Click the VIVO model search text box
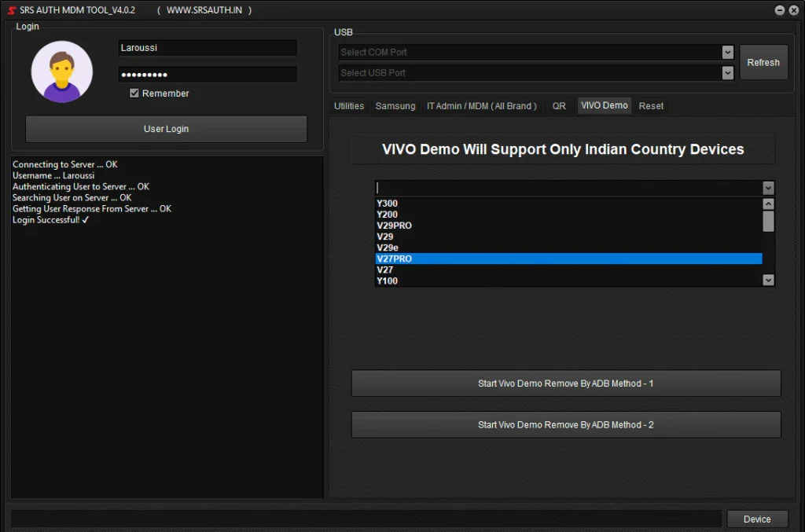 [x=569, y=188]
